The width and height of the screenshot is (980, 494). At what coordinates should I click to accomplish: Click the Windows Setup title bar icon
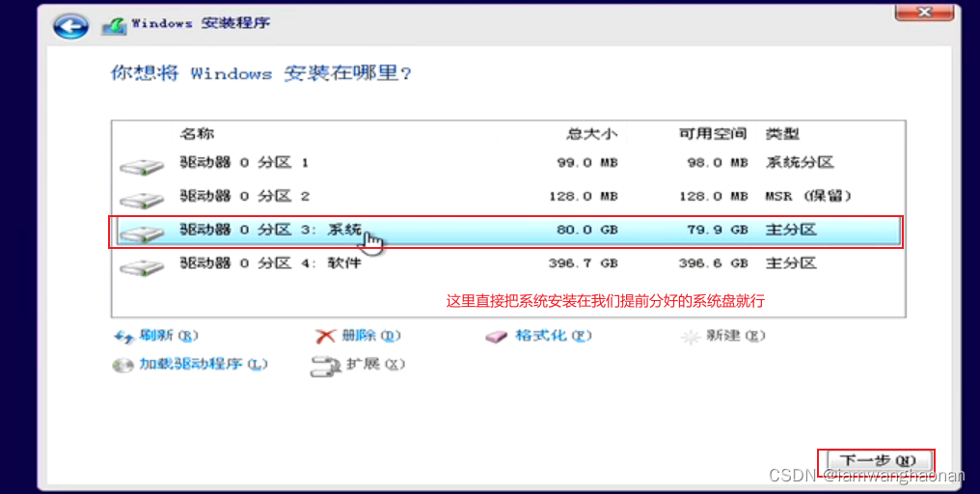pos(115,26)
